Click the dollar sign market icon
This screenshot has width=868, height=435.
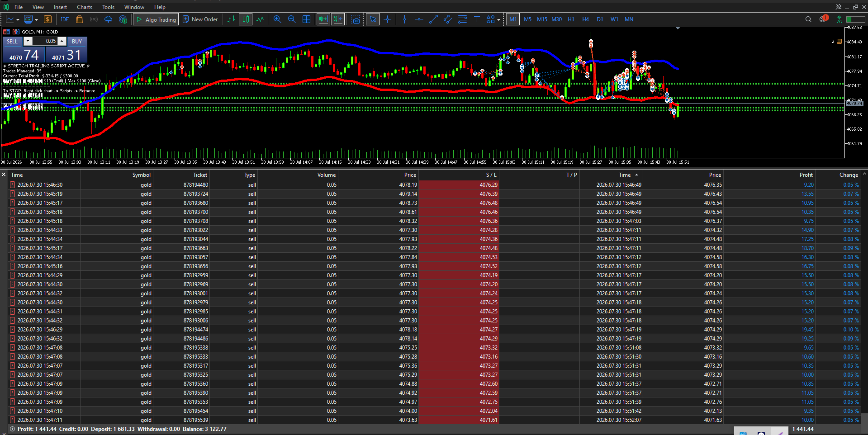tap(47, 19)
